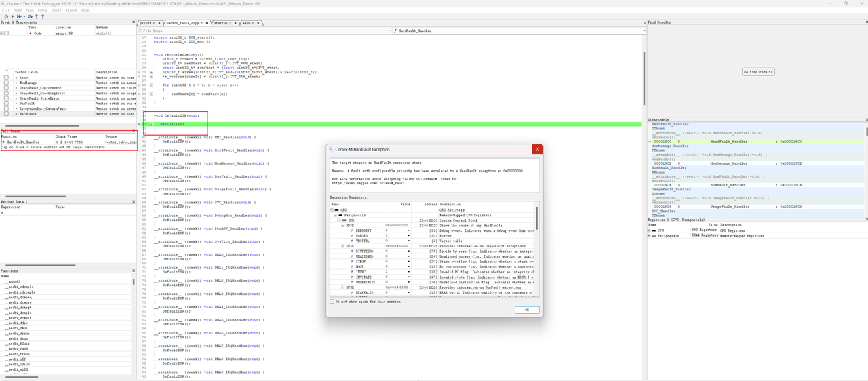Close the vector_table_copy.c tab with its X
Screen dimensions: 868x381
[x=207, y=23]
